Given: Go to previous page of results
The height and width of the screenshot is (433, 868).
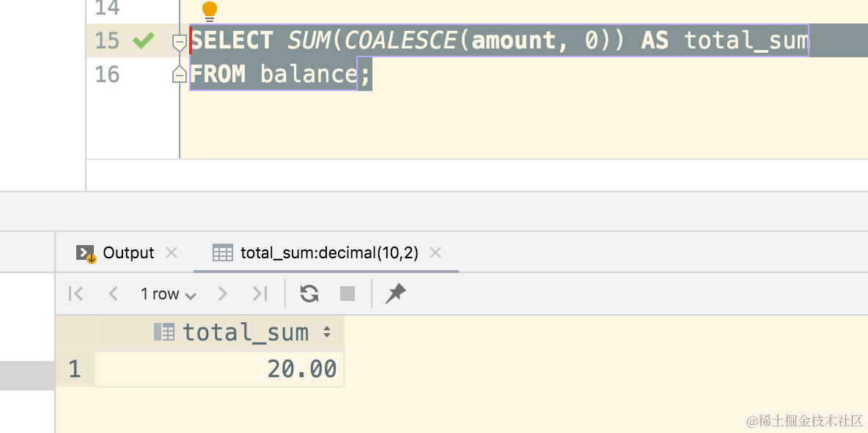Looking at the screenshot, I should [113, 293].
